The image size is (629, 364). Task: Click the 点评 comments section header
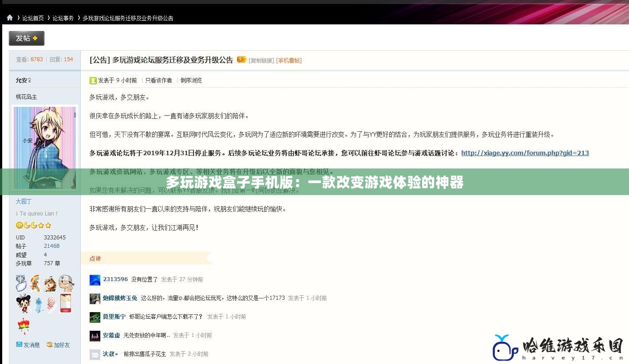click(95, 258)
